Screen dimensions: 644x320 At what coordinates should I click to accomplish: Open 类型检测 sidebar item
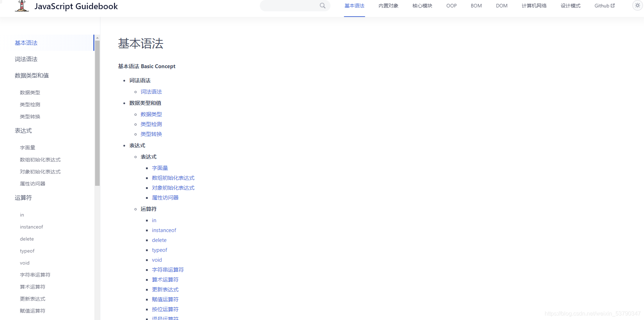coord(30,105)
